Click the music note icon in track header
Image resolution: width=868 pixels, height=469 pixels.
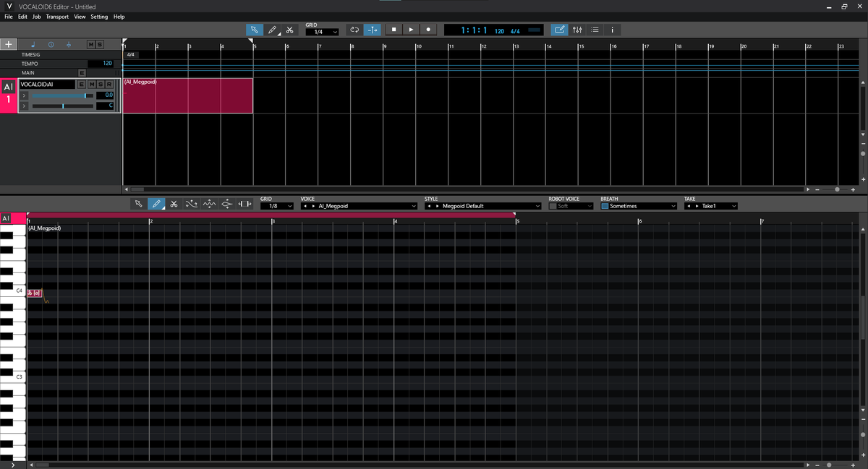tap(33, 44)
